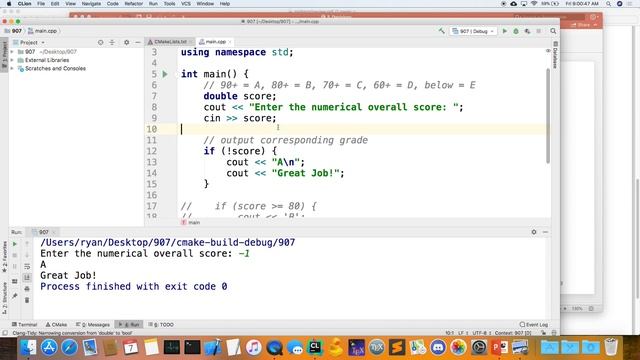
Task: Click the Context: 907 status selector
Action: 513,333
